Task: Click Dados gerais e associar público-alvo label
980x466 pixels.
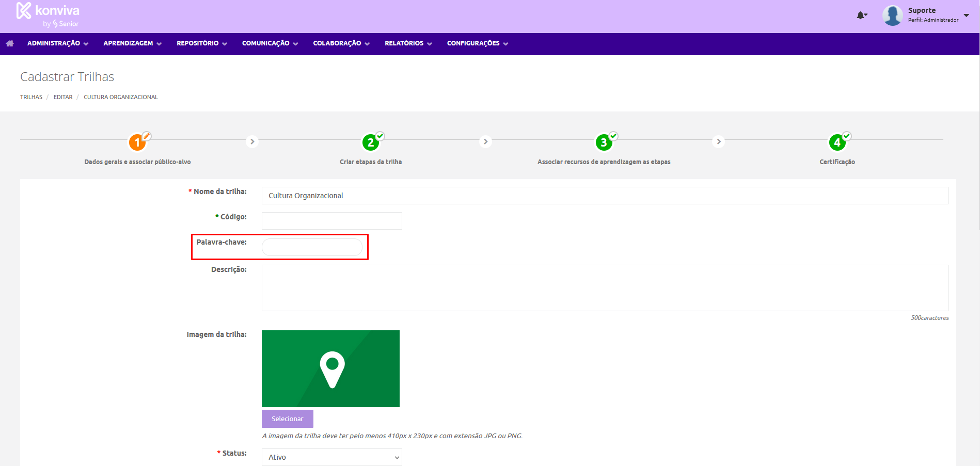Action: coord(137,162)
